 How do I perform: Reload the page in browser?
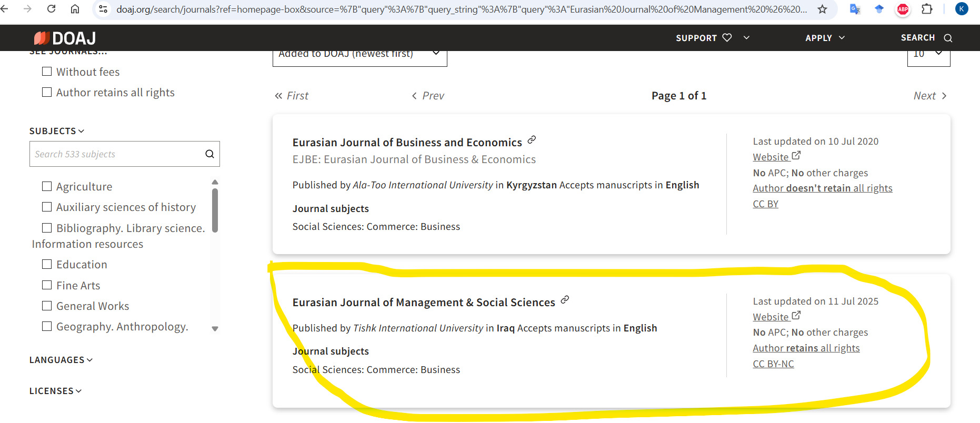51,9
